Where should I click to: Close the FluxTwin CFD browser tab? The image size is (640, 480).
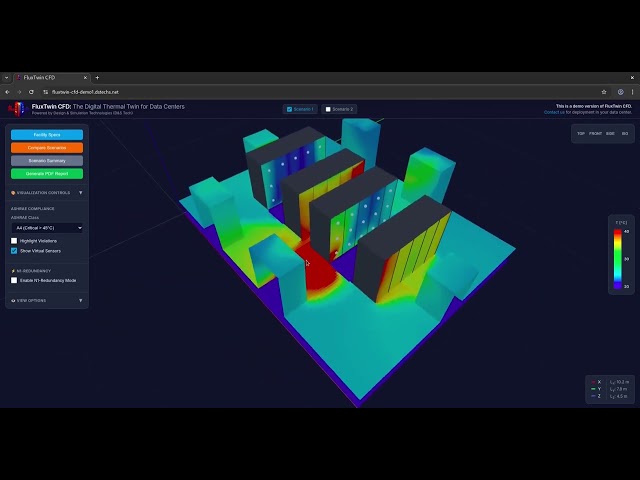(85, 78)
